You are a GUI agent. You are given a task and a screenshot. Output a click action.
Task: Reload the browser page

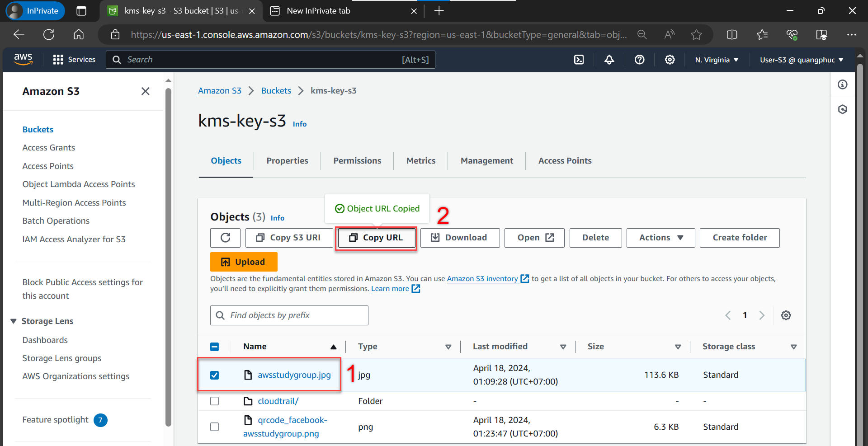[x=49, y=34]
